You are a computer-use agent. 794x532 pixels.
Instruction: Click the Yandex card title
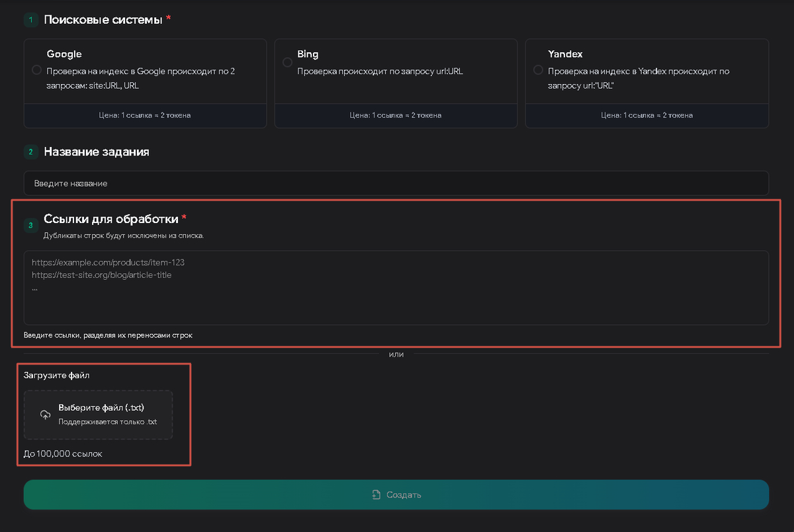[565, 54]
